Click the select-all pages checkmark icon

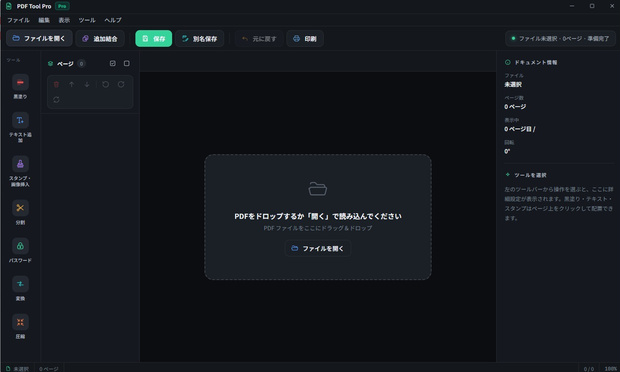click(113, 63)
